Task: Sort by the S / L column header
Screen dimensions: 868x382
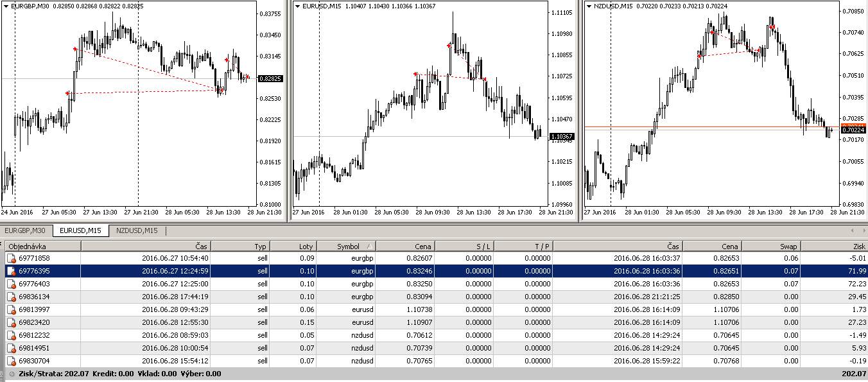Action: coord(465,246)
